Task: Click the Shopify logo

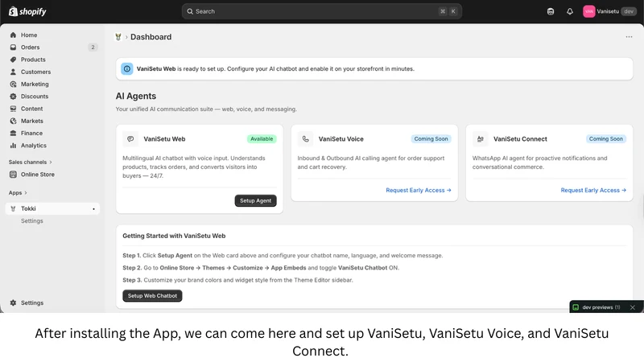Action: point(27,11)
